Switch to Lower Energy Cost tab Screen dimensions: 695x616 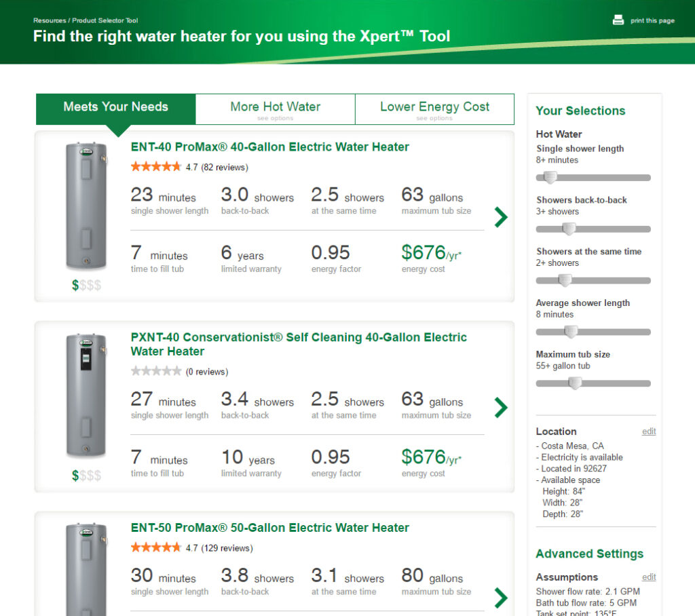click(x=434, y=109)
